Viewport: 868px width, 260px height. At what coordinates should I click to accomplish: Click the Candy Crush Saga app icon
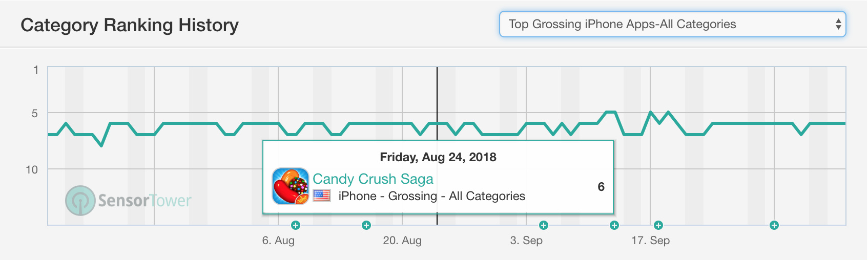coord(291,186)
